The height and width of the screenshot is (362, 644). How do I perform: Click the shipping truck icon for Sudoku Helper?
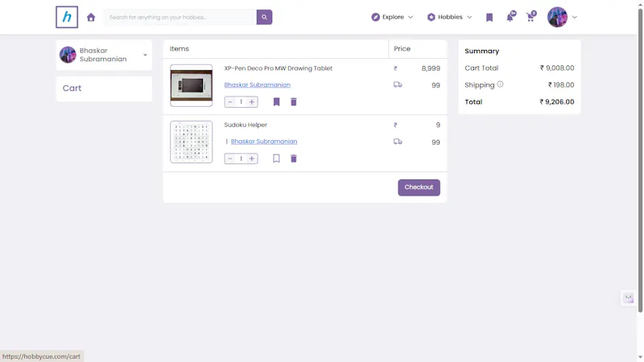pyautogui.click(x=398, y=142)
